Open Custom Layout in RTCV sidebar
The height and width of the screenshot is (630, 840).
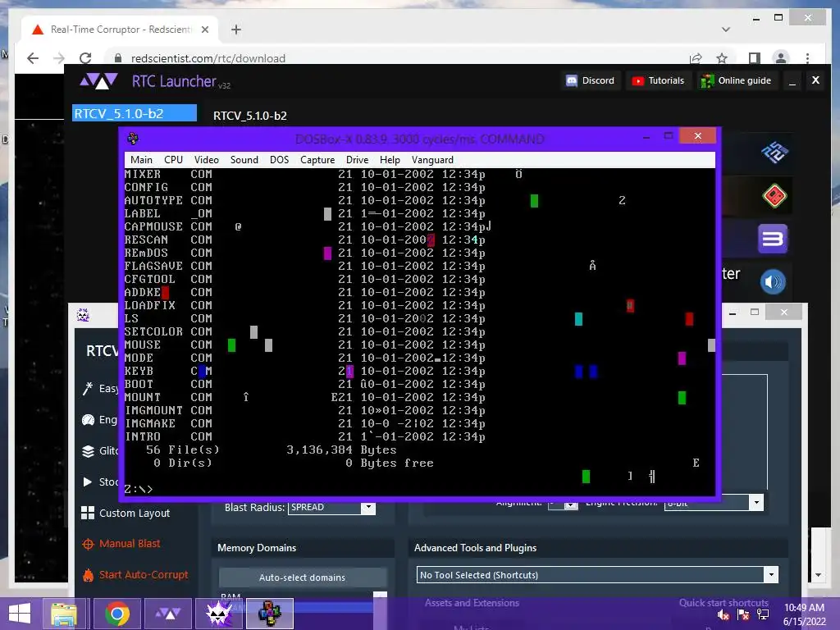(126, 514)
